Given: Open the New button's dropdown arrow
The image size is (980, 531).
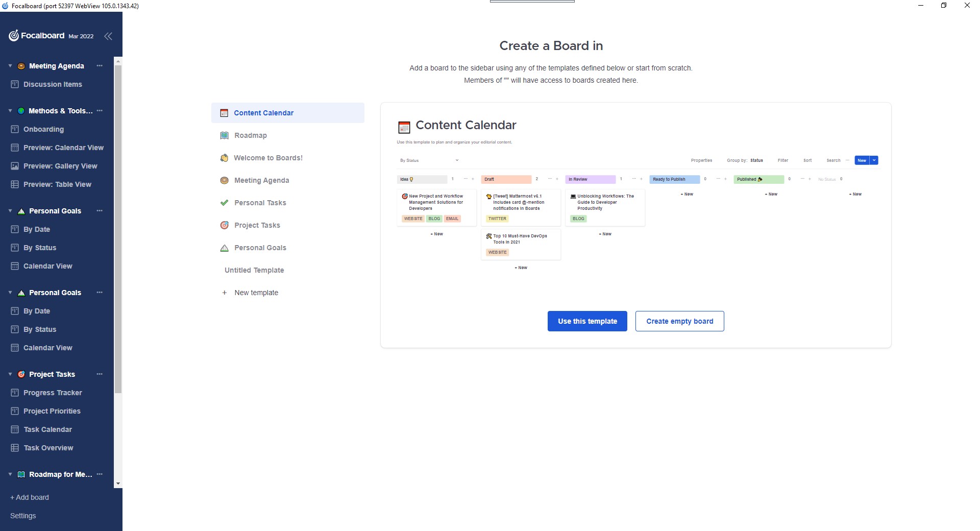Looking at the screenshot, I should coord(874,160).
